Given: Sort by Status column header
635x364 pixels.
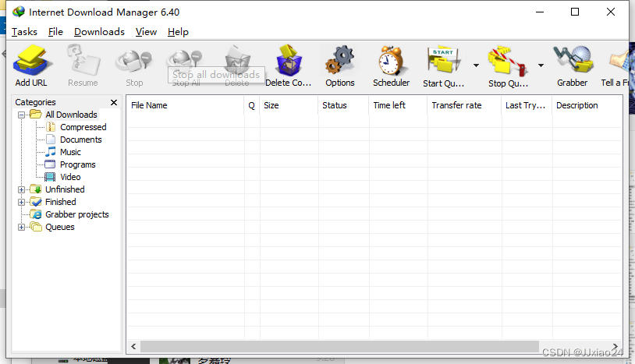Looking at the screenshot, I should (343, 105).
